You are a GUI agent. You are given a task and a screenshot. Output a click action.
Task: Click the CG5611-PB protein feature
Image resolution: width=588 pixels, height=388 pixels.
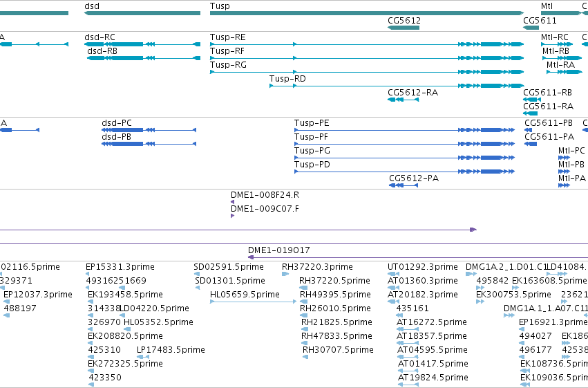[529, 130]
